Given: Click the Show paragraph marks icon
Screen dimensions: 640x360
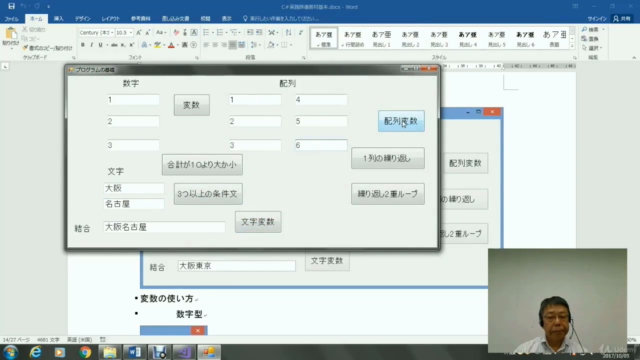Looking at the screenshot, I should tap(301, 33).
